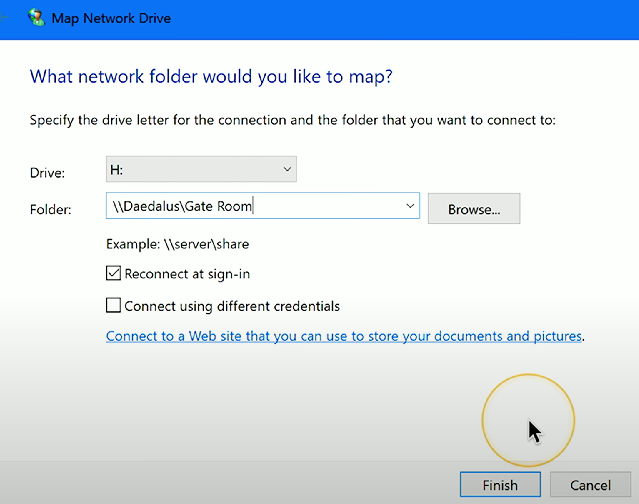Screen dimensions: 639x504
Task: Click the H: value in Drive selector
Action: (x=117, y=169)
